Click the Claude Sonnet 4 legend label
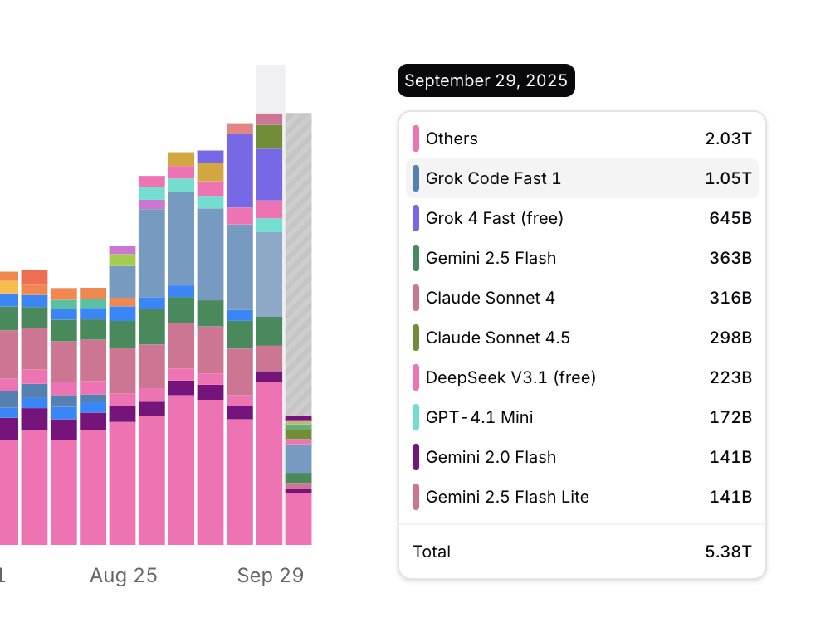The width and height of the screenshot is (840, 632). pos(490,298)
